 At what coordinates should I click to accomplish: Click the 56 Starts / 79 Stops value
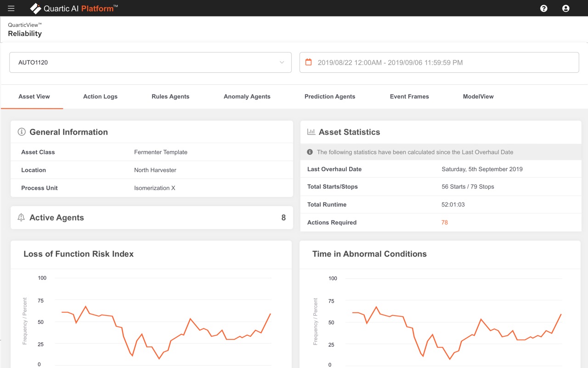pyautogui.click(x=468, y=187)
